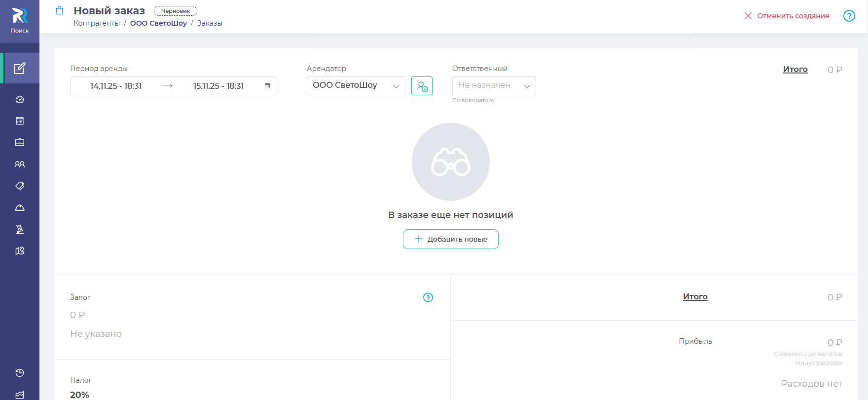This screenshot has height=400, width=868.
Task: Open the people icon in sidebar
Action: [x=20, y=164]
